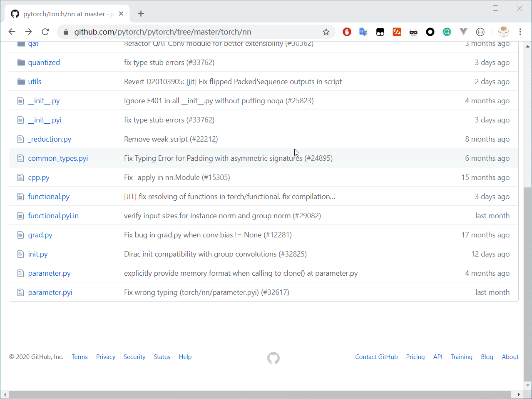This screenshot has height=399, width=532.
Task: Open commit message for grad.py
Action: point(208,235)
